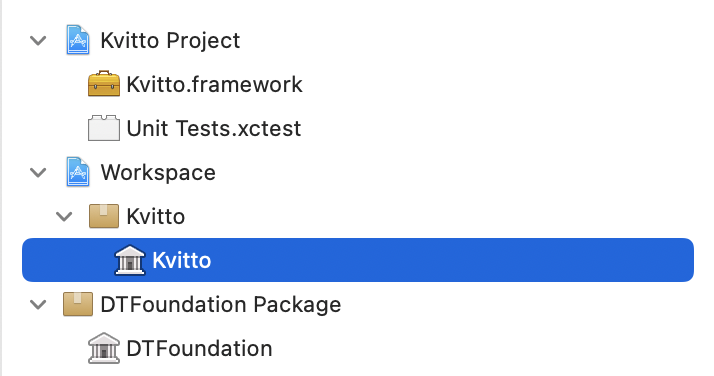This screenshot has height=376, width=714.
Task: Click the selected Kvitto library building icon
Action: 130,260
